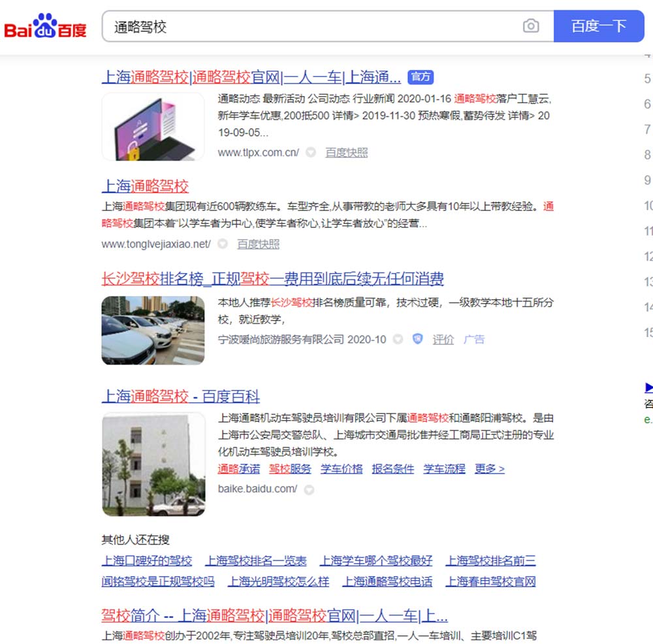Click the 官方 badge on first result

pyautogui.click(x=421, y=77)
